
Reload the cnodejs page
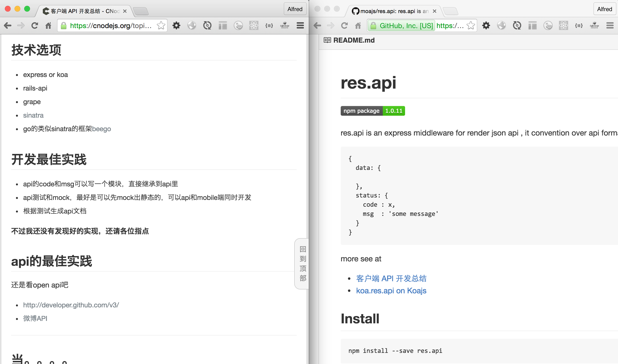pyautogui.click(x=35, y=25)
